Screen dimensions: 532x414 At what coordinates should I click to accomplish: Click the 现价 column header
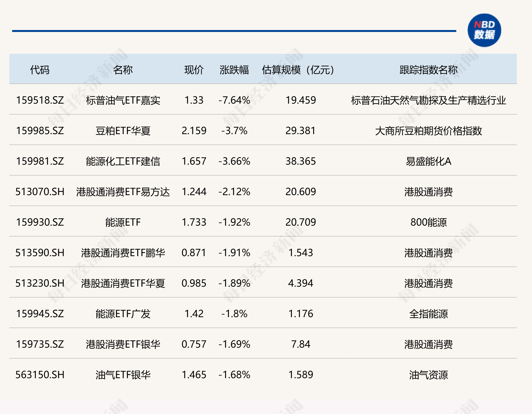pyautogui.click(x=194, y=70)
